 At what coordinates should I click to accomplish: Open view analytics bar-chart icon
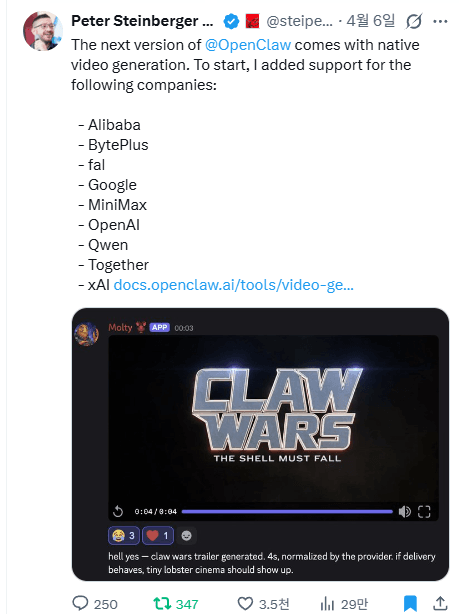click(x=327, y=603)
